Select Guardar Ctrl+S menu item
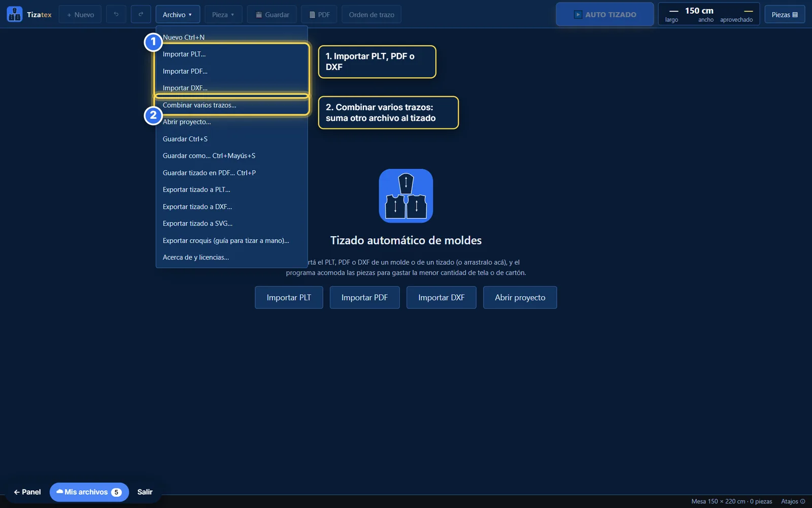 coord(231,139)
